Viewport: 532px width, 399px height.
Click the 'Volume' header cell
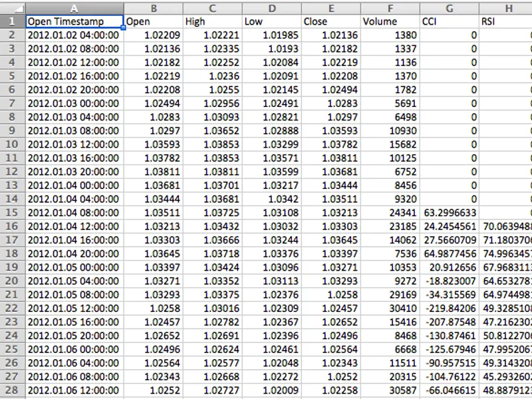point(390,21)
